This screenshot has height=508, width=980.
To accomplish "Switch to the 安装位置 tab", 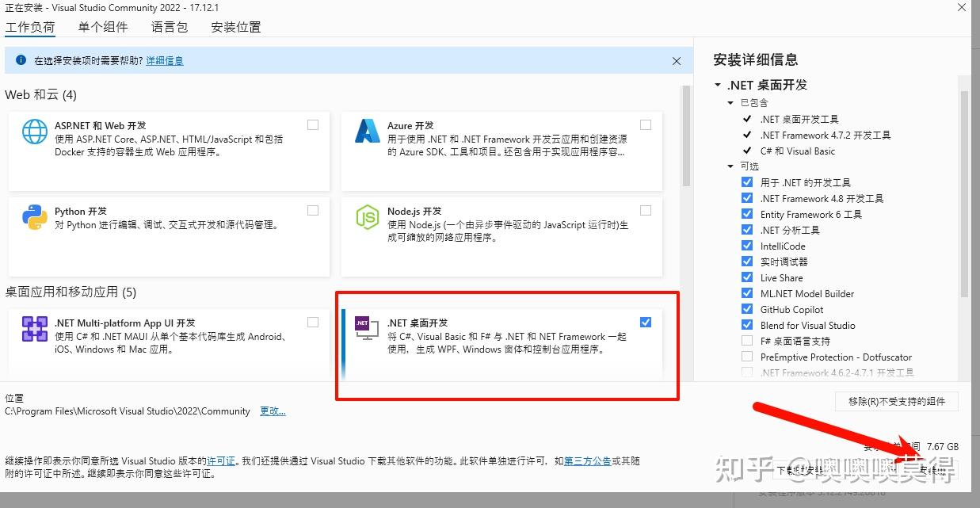I will [x=236, y=27].
